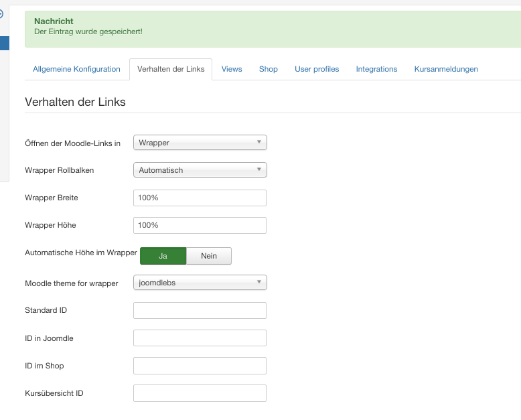Focus the Kursübersicht ID input field
This screenshot has width=521, height=420.
(200, 393)
